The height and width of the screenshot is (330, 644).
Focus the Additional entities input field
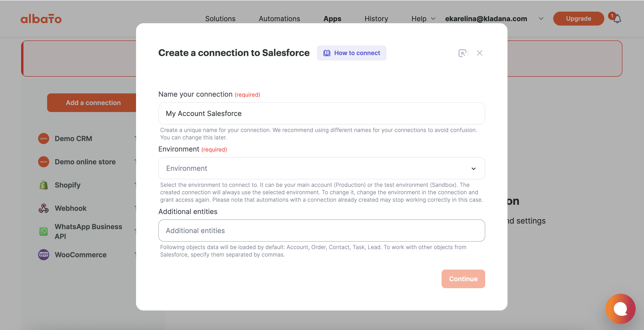click(322, 231)
